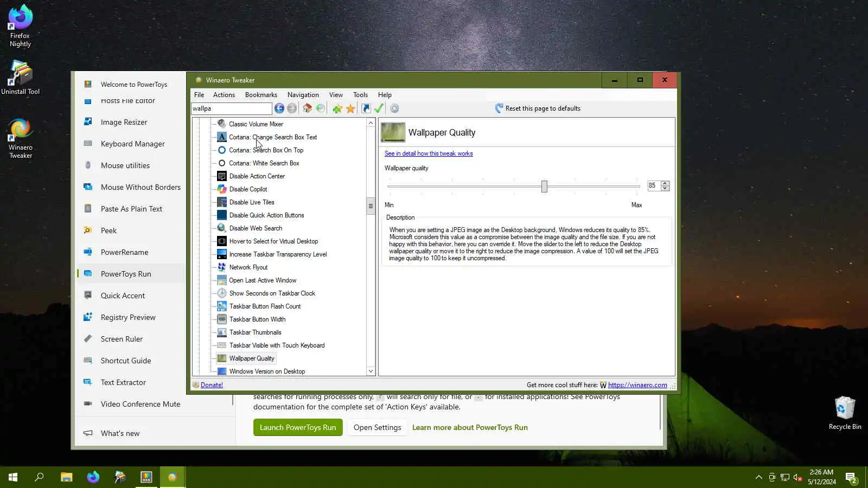868x488 pixels.
Task: Show hidden tray icons chevron
Action: [758, 477]
